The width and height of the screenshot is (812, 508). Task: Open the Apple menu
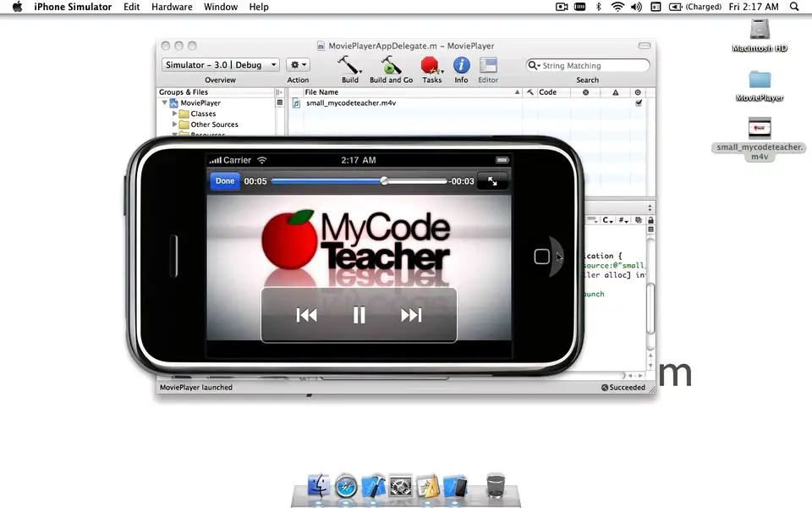17,7
